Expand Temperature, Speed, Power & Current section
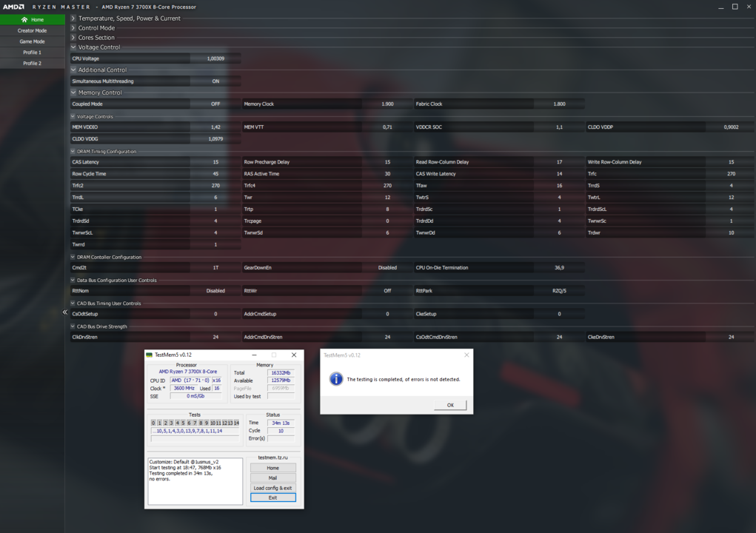This screenshot has height=533, width=756. [73, 19]
